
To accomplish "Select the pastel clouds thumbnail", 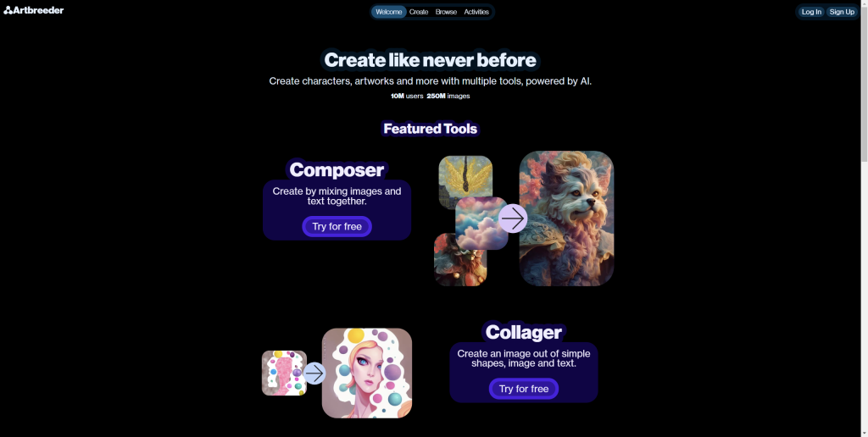I will click(481, 223).
